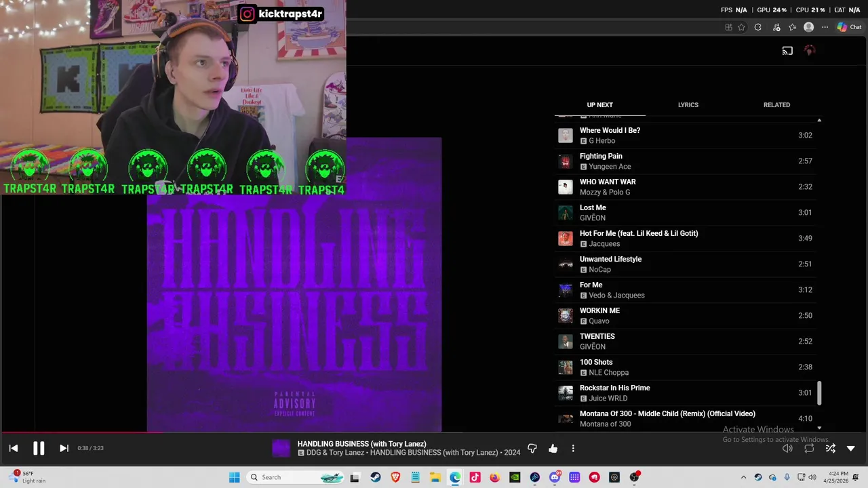Viewport: 868px width, 488px height.
Task: Open Steam from the taskbar
Action: [375, 477]
